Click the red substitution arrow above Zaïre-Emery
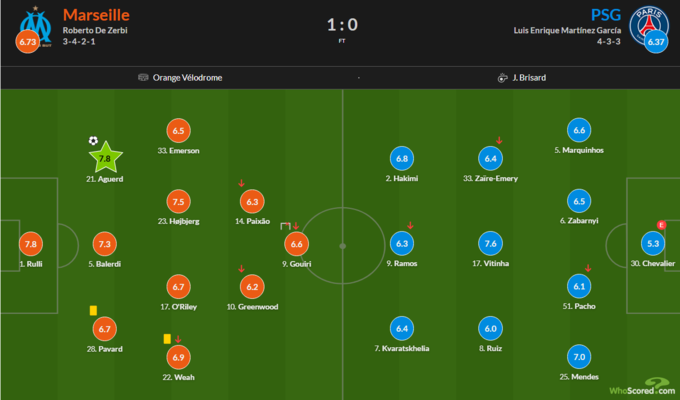This screenshot has height=400, width=680. 499,140
